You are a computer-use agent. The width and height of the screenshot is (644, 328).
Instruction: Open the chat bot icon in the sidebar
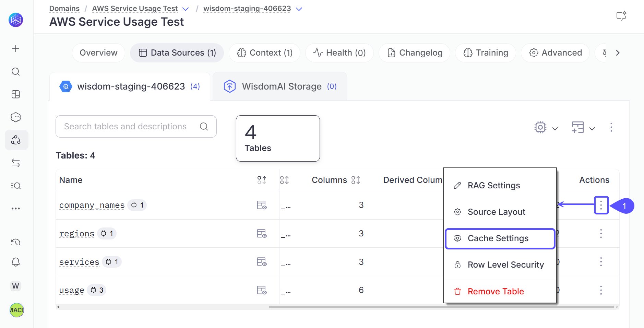pyautogui.click(x=16, y=117)
